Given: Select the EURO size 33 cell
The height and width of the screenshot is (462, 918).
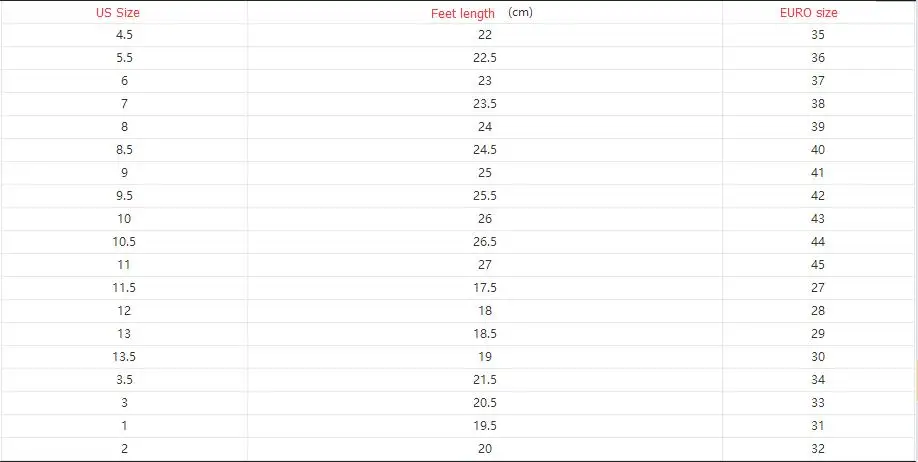Looking at the screenshot, I should (x=819, y=403).
